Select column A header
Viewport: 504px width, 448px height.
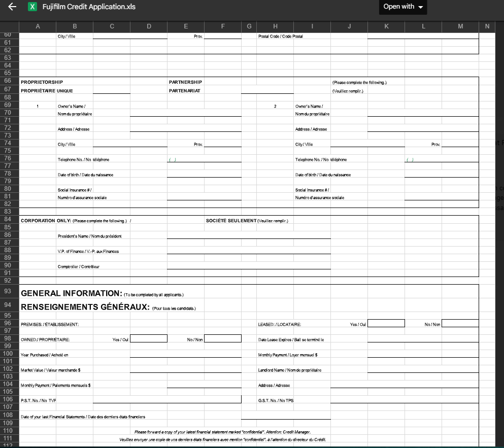38,26
